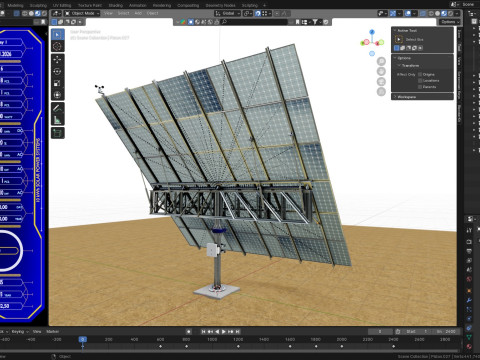Select the Measure tool
This screenshot has width=480, height=360.
pos(57,120)
